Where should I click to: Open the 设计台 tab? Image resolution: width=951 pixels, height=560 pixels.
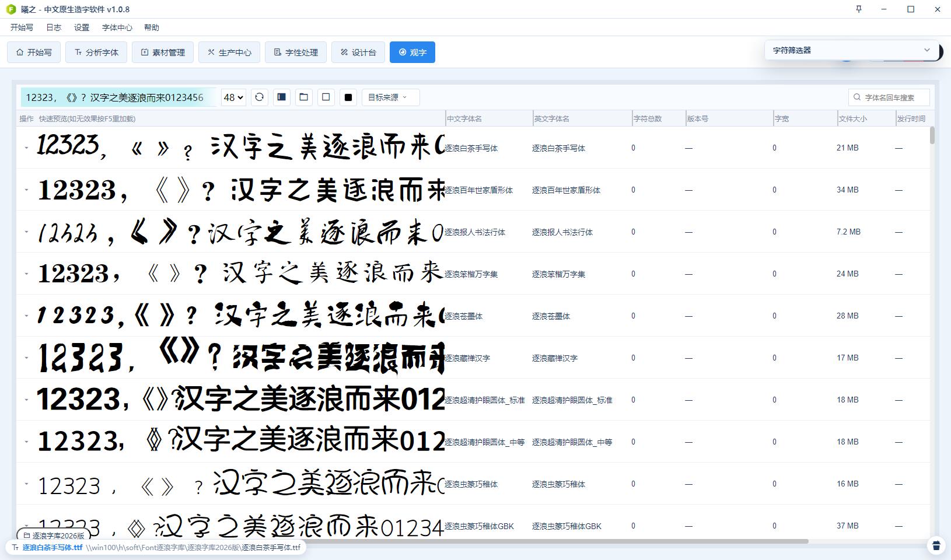358,52
